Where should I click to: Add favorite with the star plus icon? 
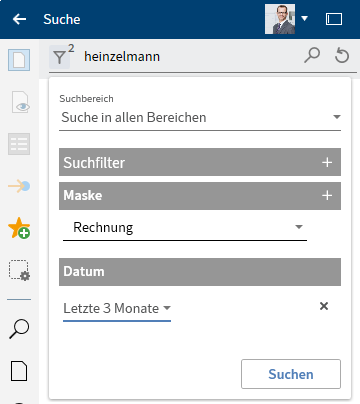(19, 228)
